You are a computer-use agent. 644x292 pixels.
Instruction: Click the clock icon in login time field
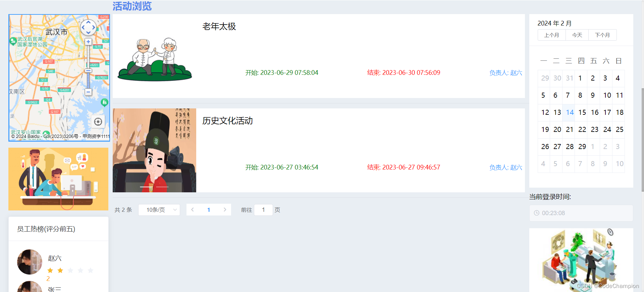[x=537, y=213]
